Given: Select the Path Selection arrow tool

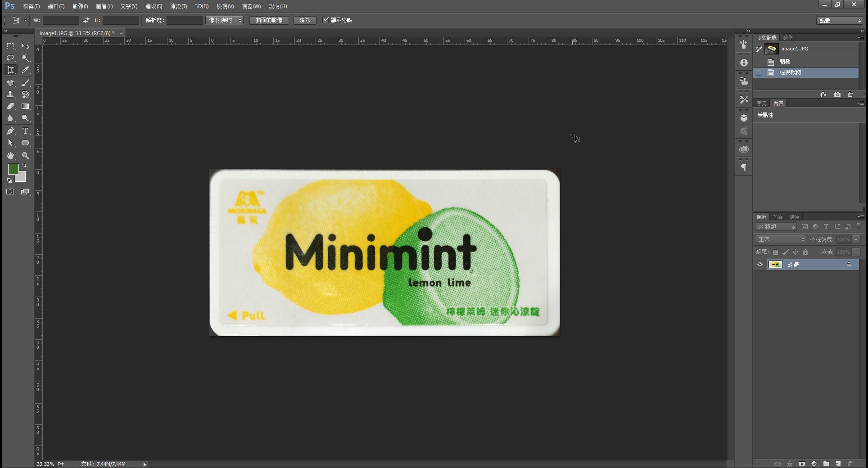Looking at the screenshot, I should 10,143.
